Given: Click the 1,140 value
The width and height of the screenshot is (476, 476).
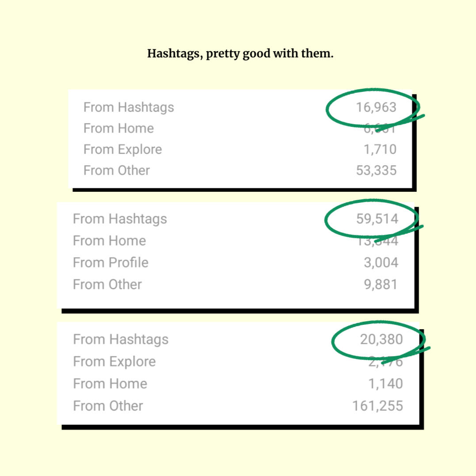Looking at the screenshot, I should pos(385,384).
